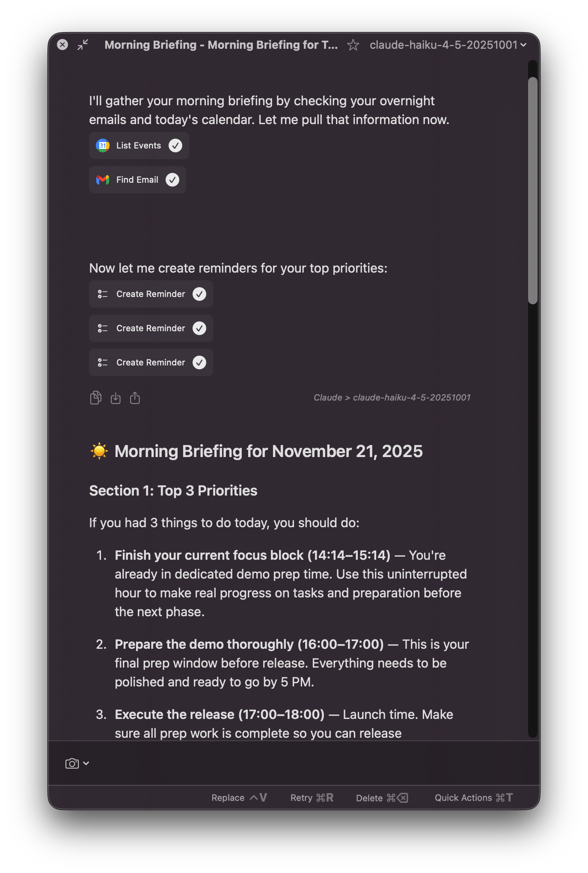Viewport: 588px width, 873px height.
Task: Click the Gmail icon on Find Email
Action: (x=103, y=180)
